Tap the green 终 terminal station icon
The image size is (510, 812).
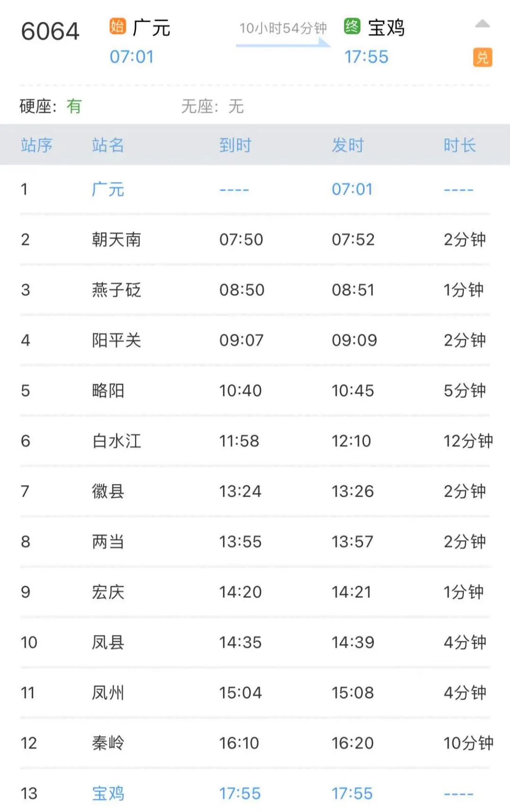pos(352,26)
